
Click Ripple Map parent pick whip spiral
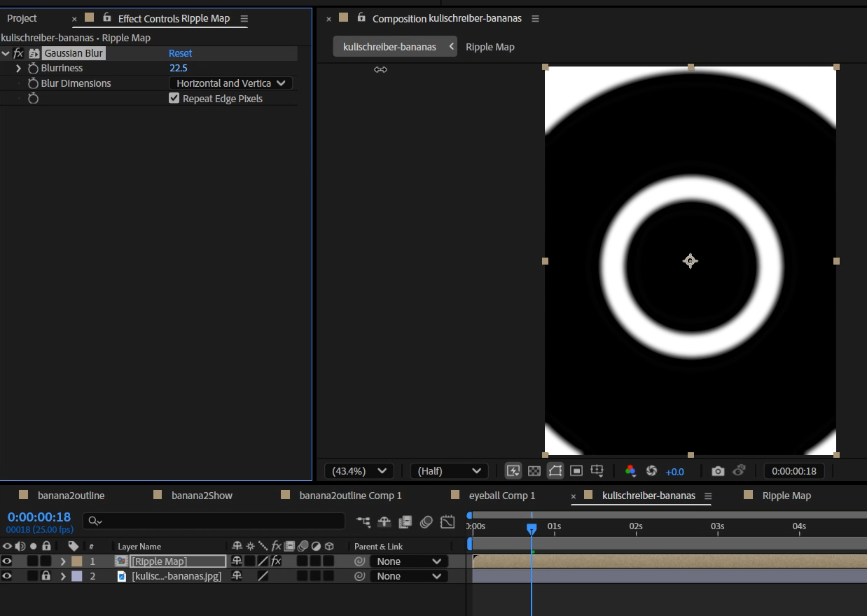360,561
